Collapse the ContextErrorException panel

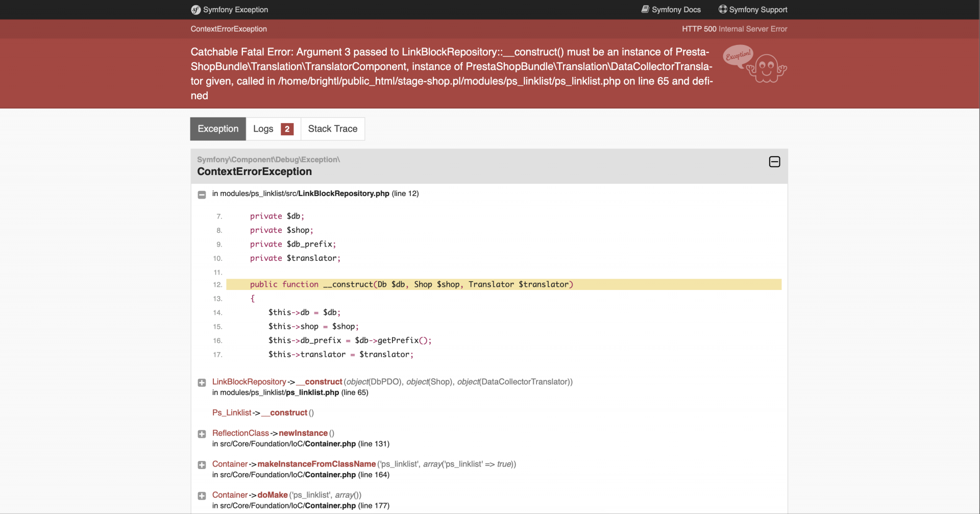(774, 162)
